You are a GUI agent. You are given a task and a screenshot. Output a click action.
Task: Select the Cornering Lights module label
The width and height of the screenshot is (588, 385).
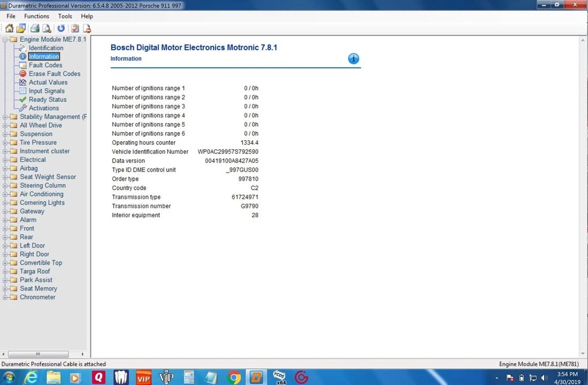coord(42,203)
